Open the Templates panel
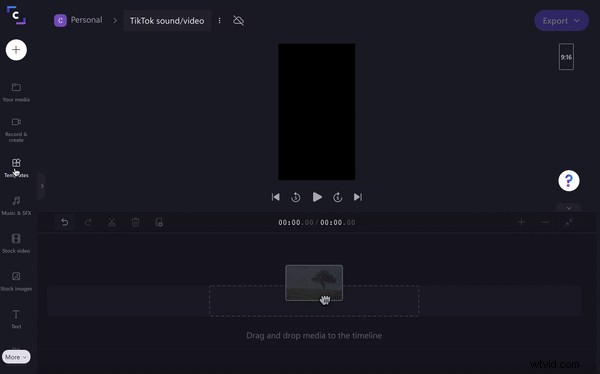 16,168
